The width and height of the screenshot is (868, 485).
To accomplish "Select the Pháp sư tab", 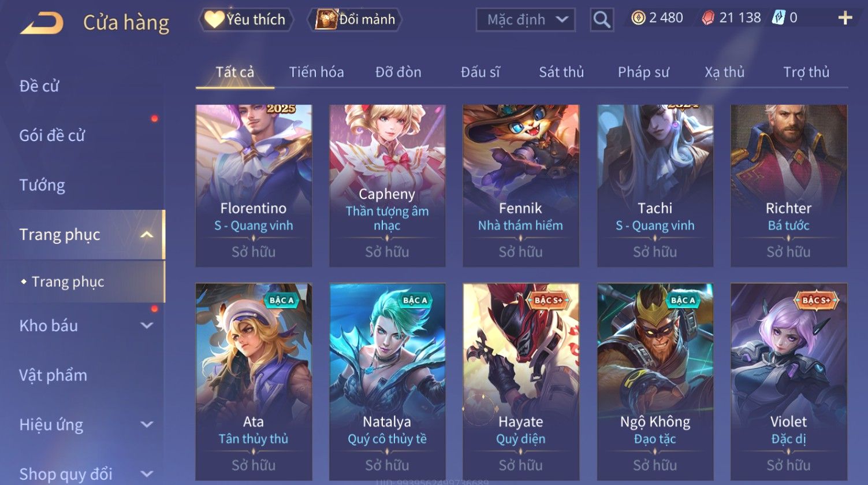I will [x=643, y=72].
